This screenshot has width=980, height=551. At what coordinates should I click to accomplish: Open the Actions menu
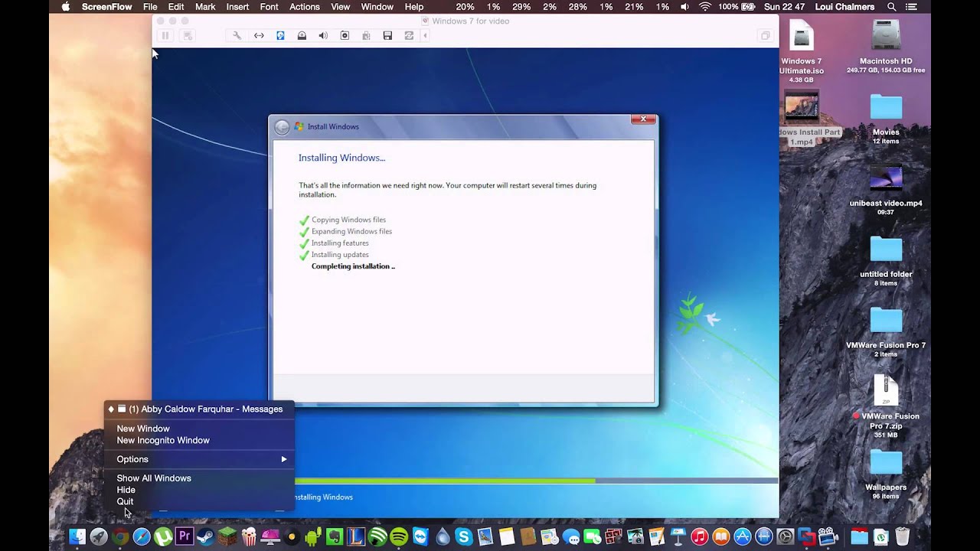coord(304,7)
